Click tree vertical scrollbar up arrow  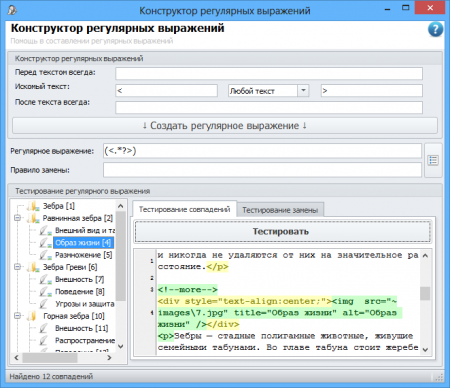click(121, 206)
